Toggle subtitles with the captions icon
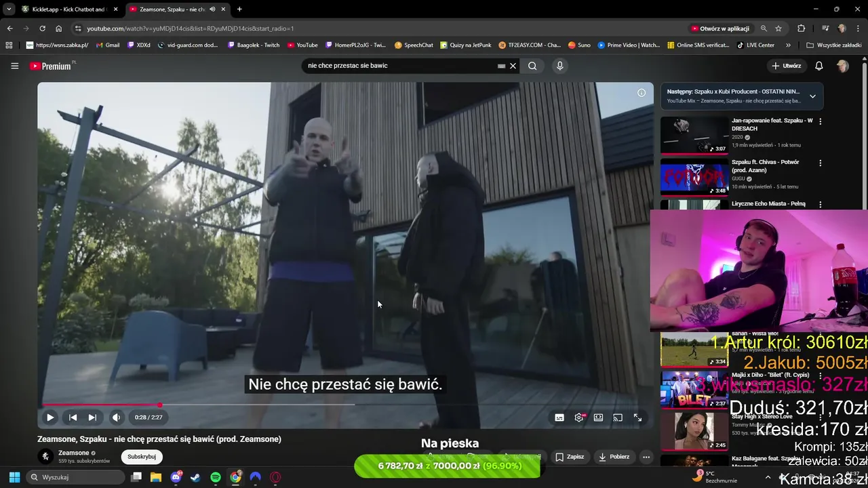The image size is (868, 488). click(x=559, y=418)
